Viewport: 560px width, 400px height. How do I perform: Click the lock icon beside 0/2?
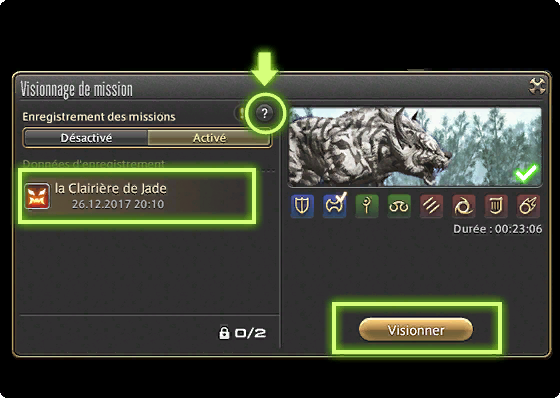tap(224, 332)
